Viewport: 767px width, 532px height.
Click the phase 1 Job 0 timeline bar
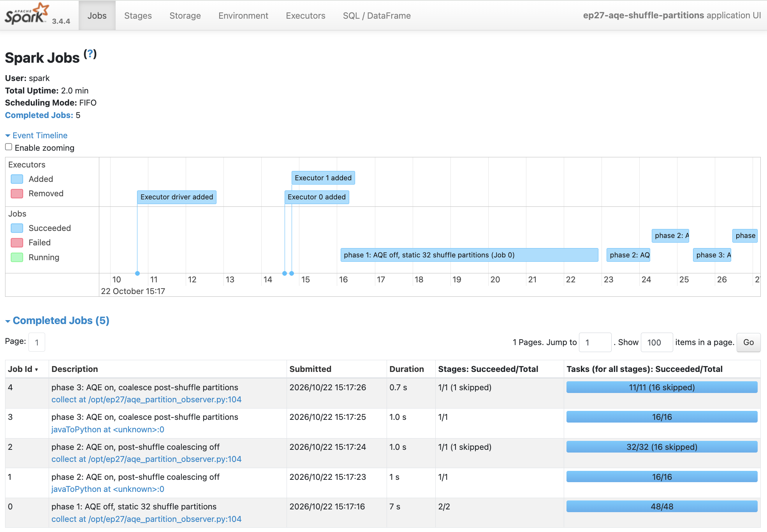tap(469, 255)
